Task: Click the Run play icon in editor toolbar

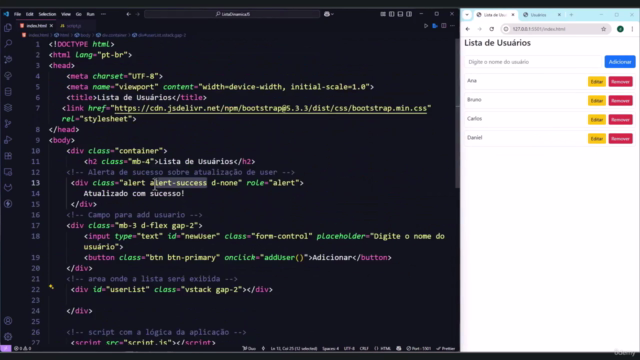Action: point(426,26)
